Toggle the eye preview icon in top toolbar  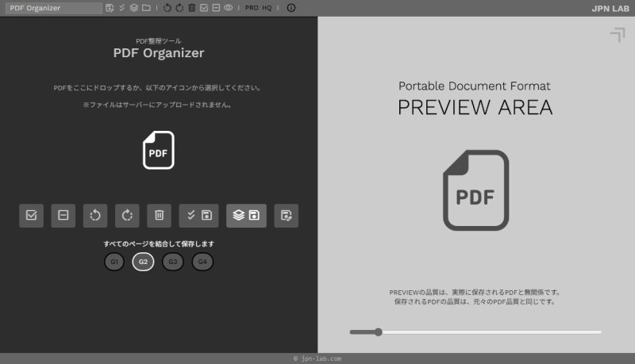click(228, 8)
